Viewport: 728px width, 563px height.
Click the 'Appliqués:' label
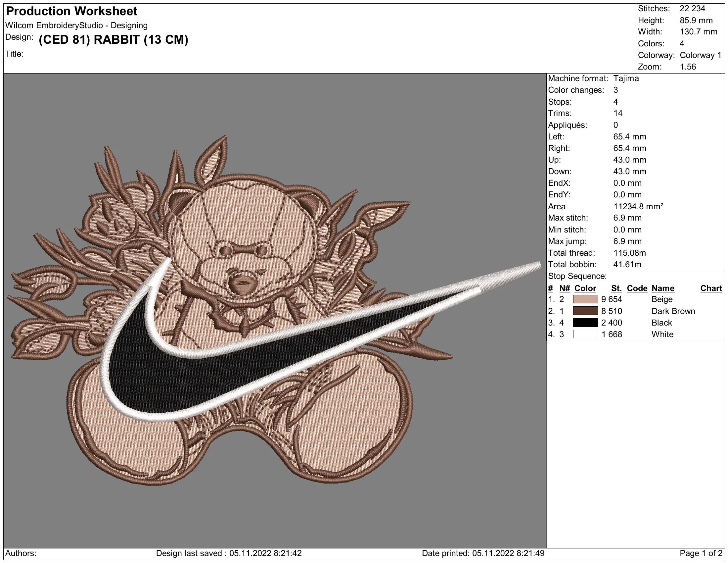(567, 125)
